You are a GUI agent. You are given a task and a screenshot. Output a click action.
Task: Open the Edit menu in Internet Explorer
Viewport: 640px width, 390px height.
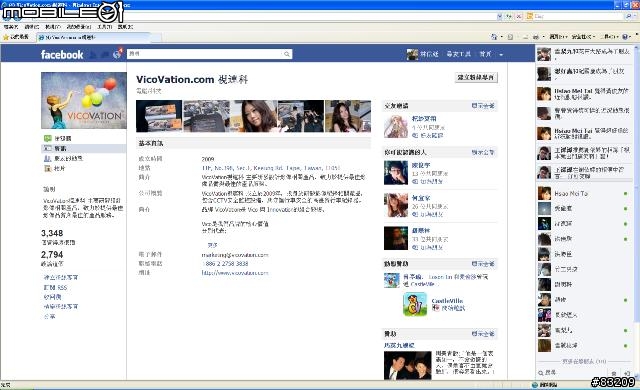[31, 27]
